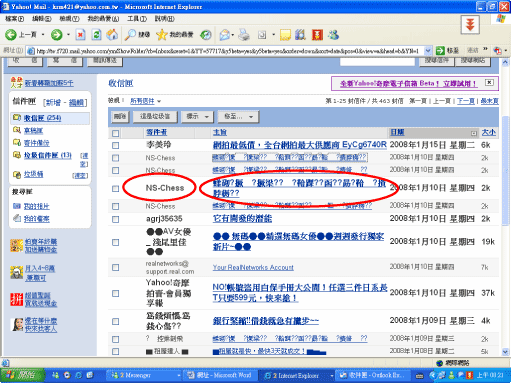Expand the address bar URL dropdown
This screenshot has height=383, width=511.
428,51
